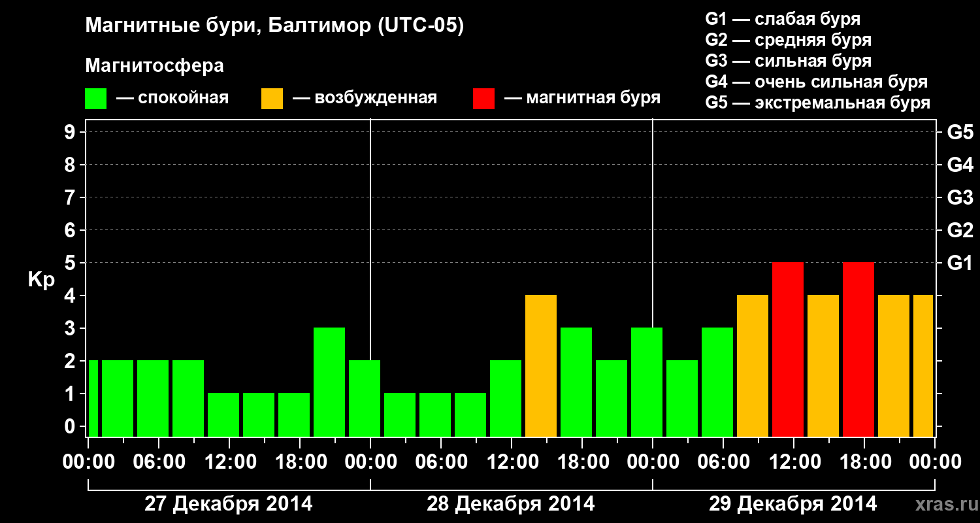This screenshot has width=980, height=523.
Task: Click the '— возбужденная' legend label
Action: 365,99
